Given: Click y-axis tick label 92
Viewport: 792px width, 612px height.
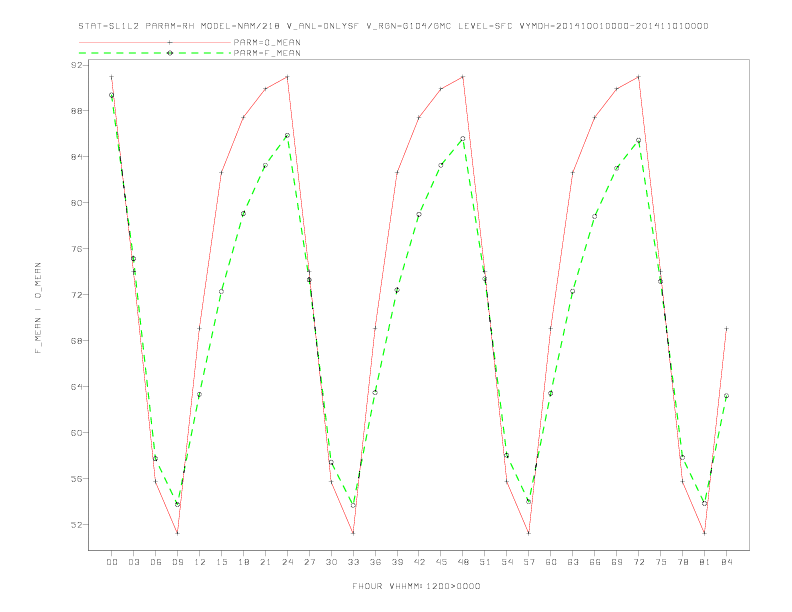Looking at the screenshot, I should pos(78,65).
